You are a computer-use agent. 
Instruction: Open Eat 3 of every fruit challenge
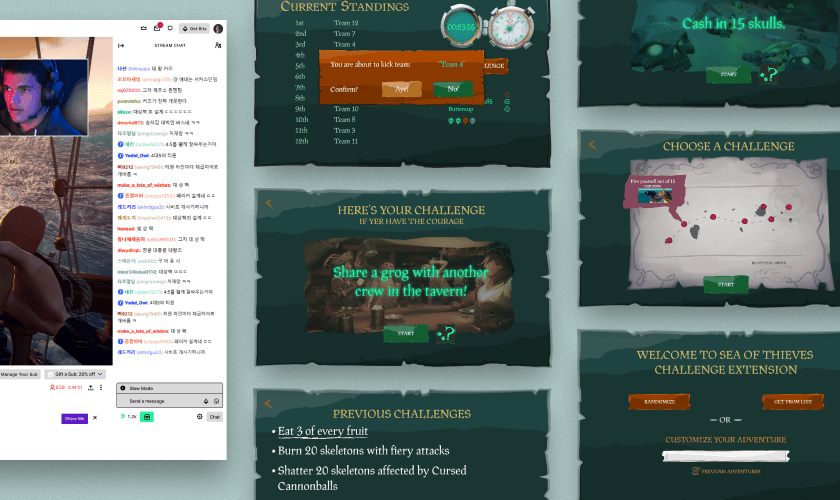(322, 431)
